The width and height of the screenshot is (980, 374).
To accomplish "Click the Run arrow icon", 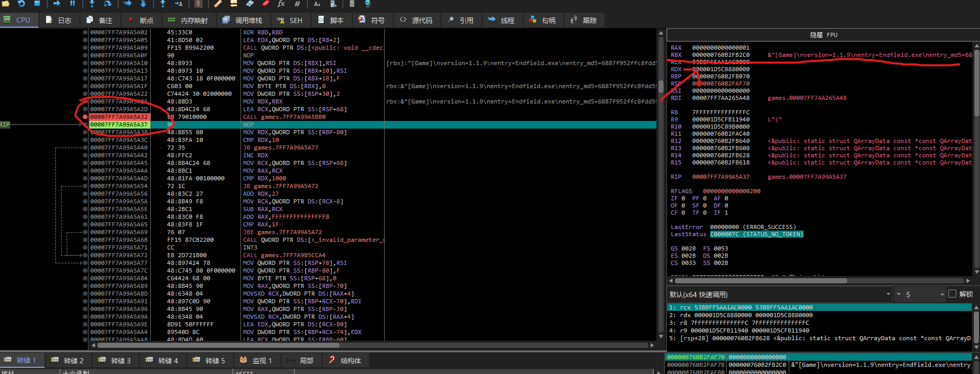I will point(56,4).
